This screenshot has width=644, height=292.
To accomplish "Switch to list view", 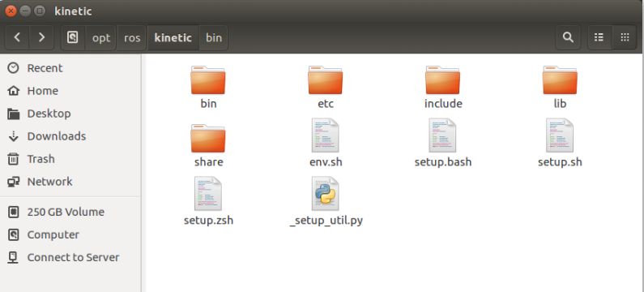I will coord(599,37).
